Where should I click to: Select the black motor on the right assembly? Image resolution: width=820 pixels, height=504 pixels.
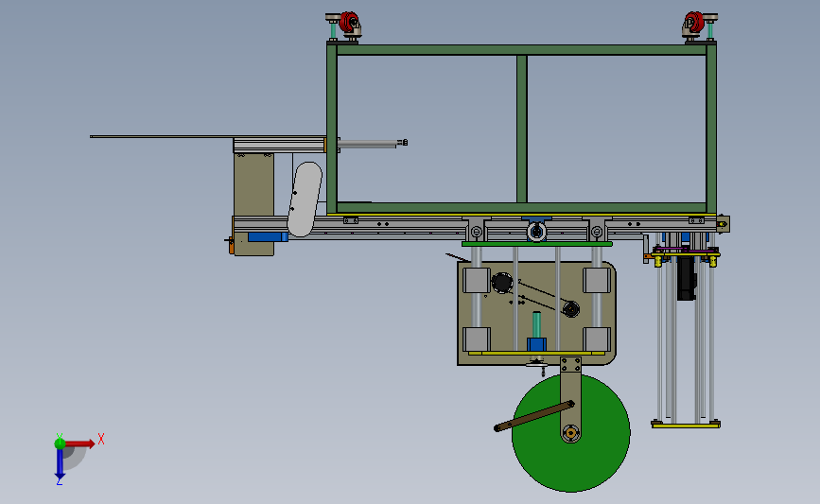686,279
